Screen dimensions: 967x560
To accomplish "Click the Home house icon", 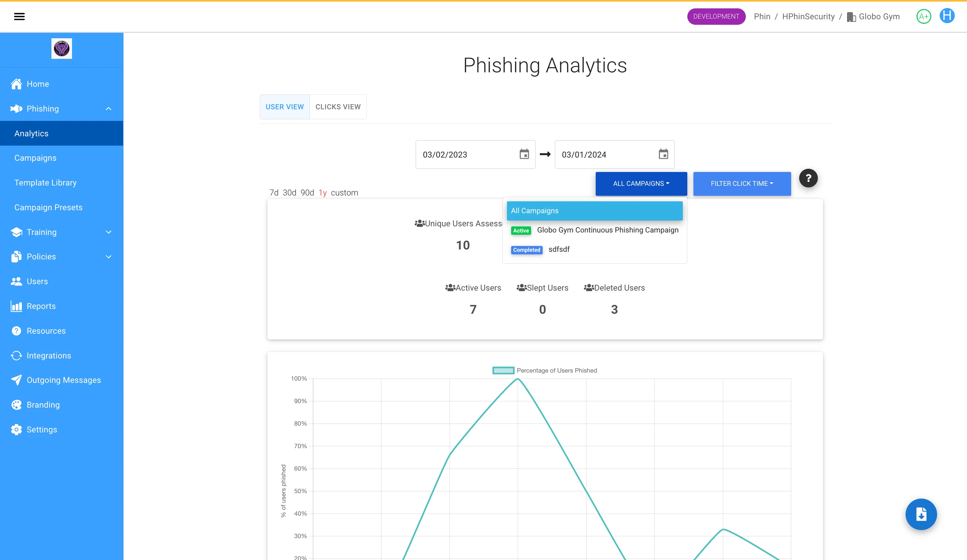I will point(16,84).
